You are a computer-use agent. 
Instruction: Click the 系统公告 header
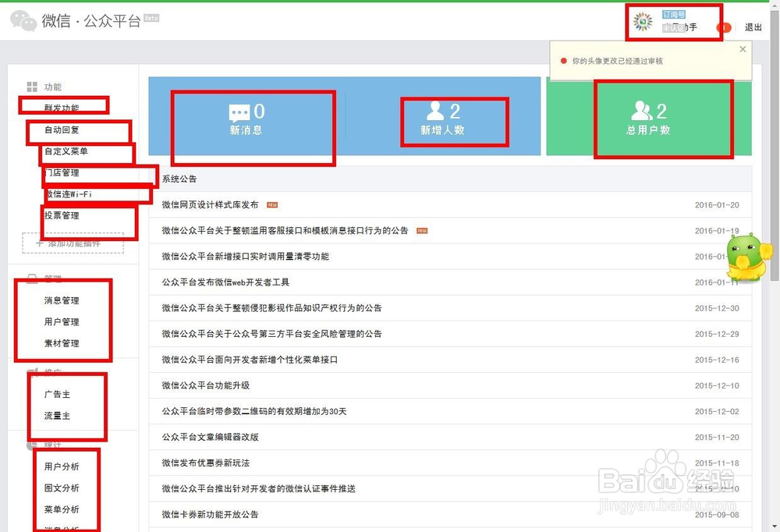tap(179, 179)
